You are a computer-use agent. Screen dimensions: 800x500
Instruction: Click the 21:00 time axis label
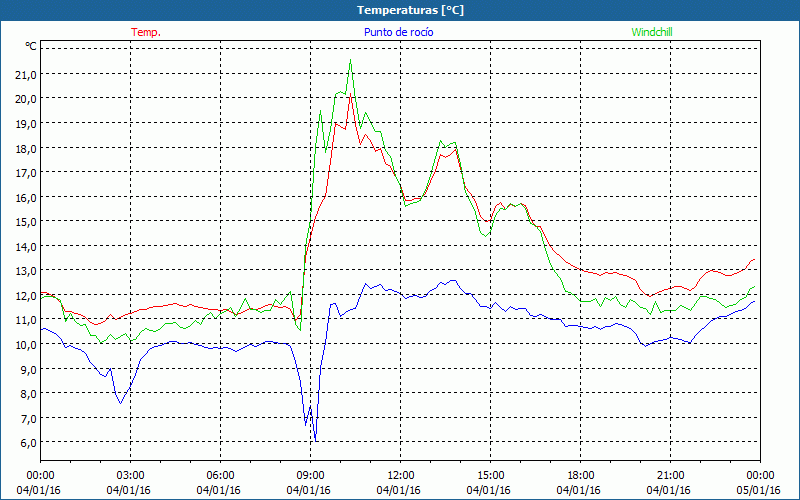670,476
